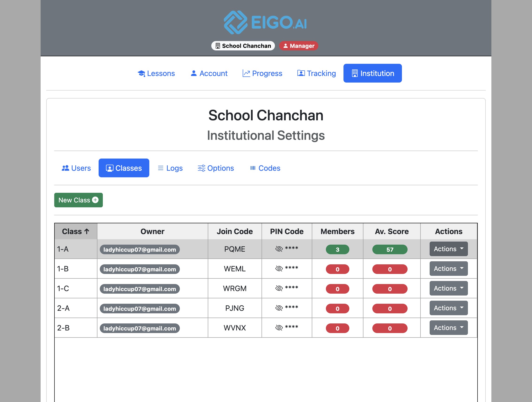The height and width of the screenshot is (402, 532).
Task: Click the green average score 57 badge
Action: coord(390,249)
